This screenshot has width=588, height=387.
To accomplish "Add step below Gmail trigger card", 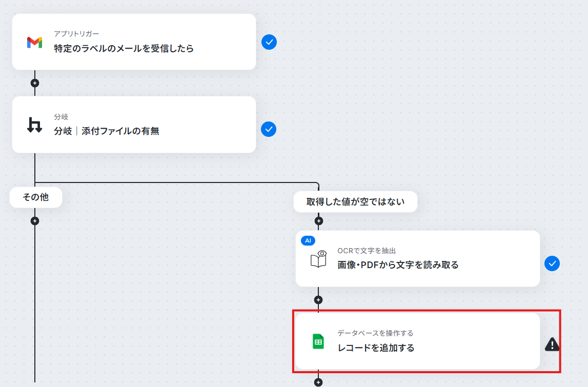I will pos(35,83).
